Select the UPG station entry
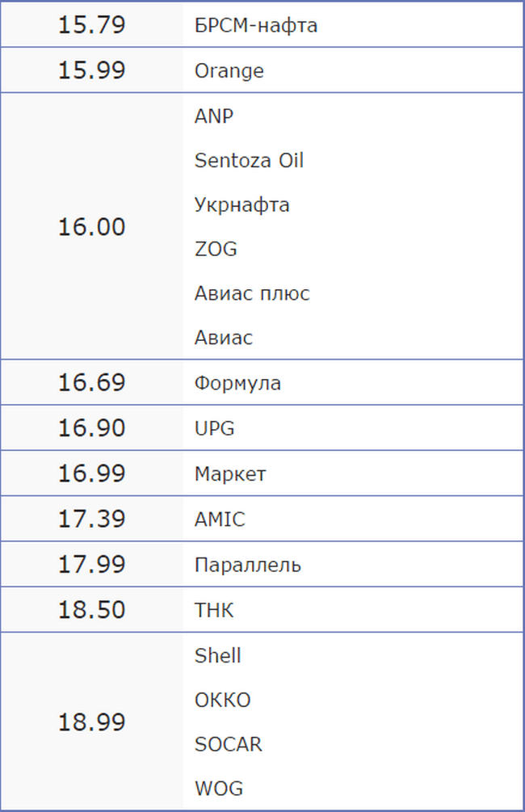525x812 pixels. [214, 428]
